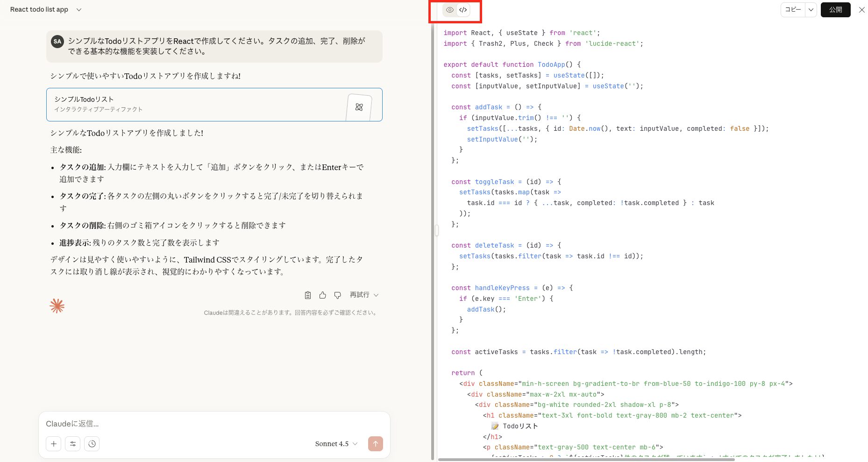Give a thumbs up to Claude's response

point(322,295)
